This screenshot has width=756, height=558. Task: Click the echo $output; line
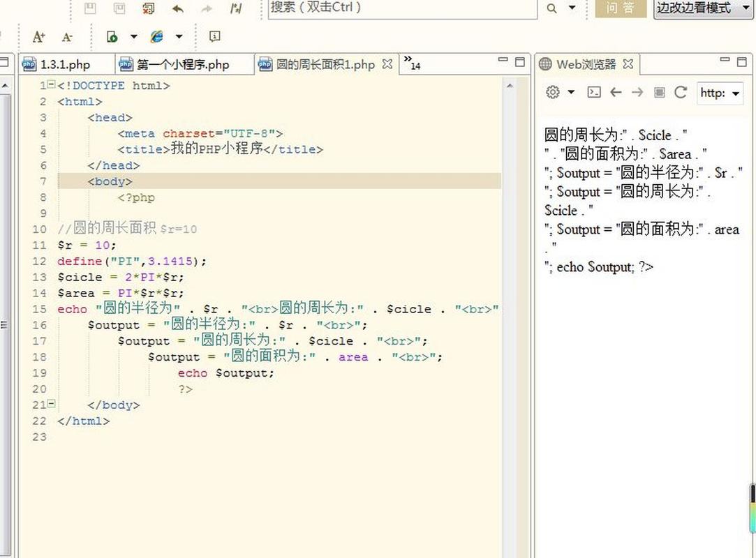[225, 372]
